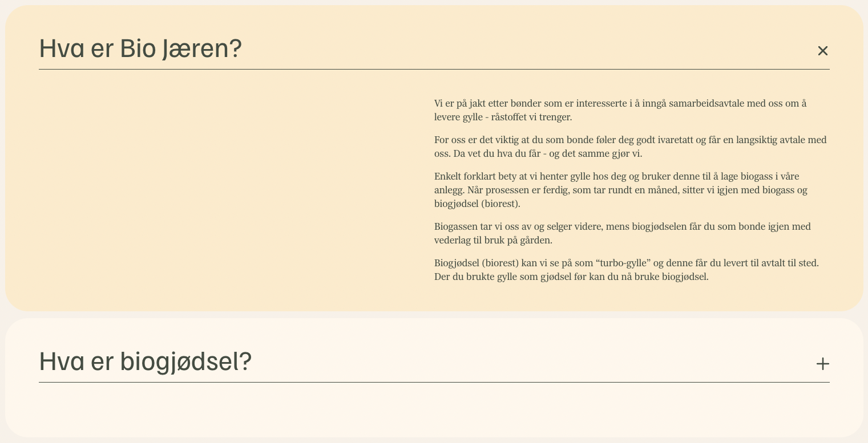Click the plus icon beside Hva er biogjødsel
The height and width of the screenshot is (443, 868).
coord(822,364)
